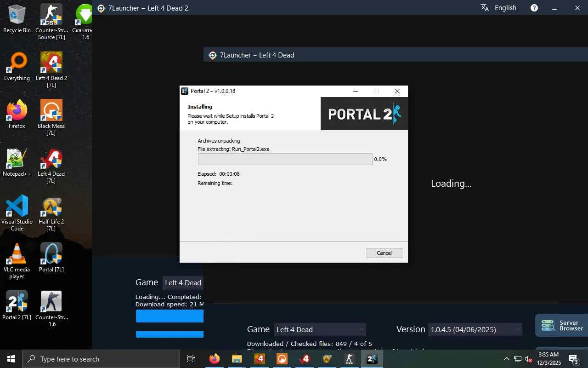Switch to Half-Life 2 taskbar icon
This screenshot has height=368, width=588.
coord(327,359)
